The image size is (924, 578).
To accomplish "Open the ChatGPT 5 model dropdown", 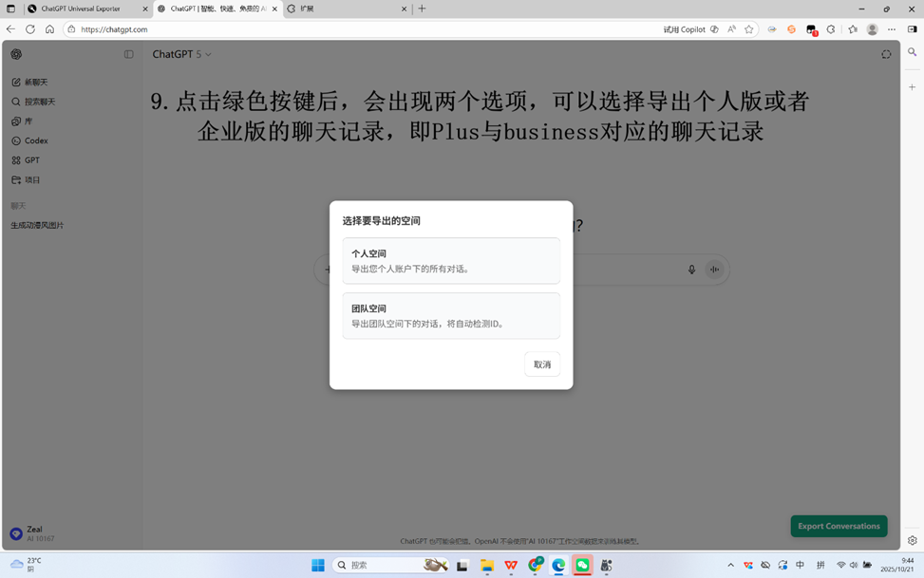I will click(x=181, y=54).
